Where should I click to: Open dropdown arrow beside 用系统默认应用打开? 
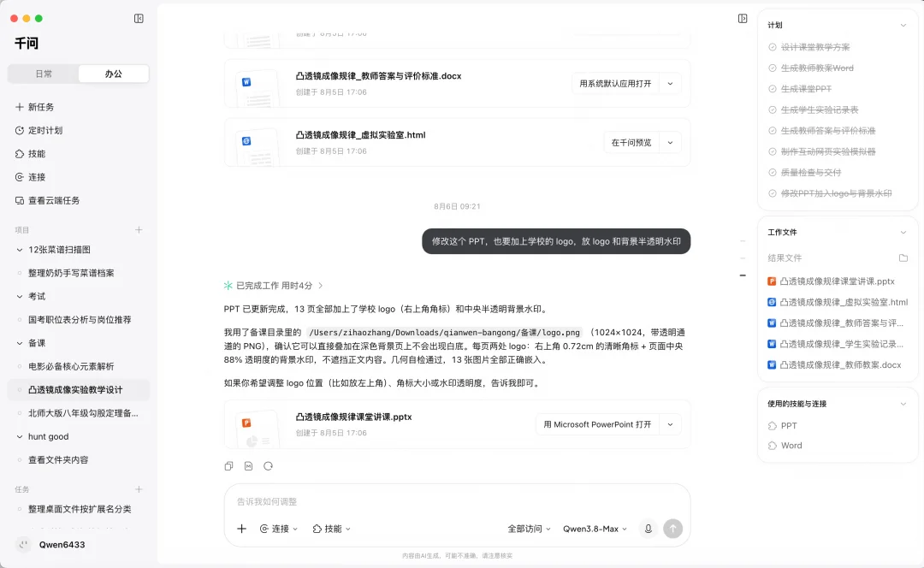point(670,84)
